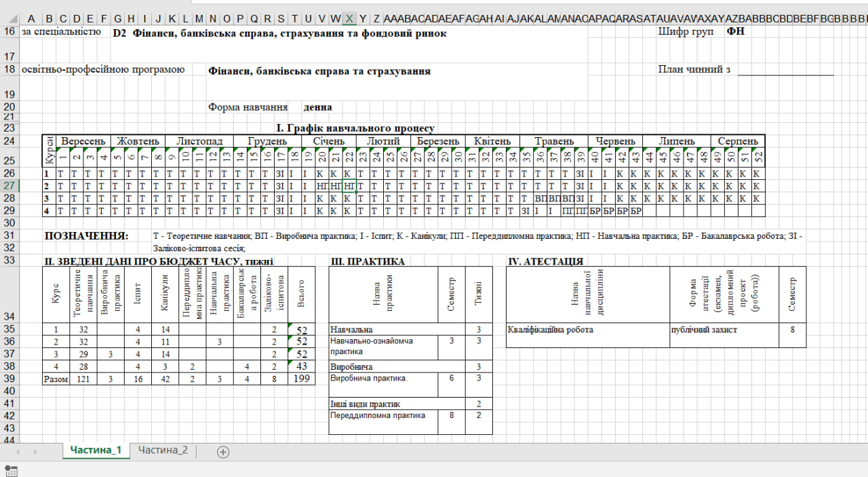Click the 'ФН' group code cell
This screenshot has width=868, height=477.
click(735, 31)
